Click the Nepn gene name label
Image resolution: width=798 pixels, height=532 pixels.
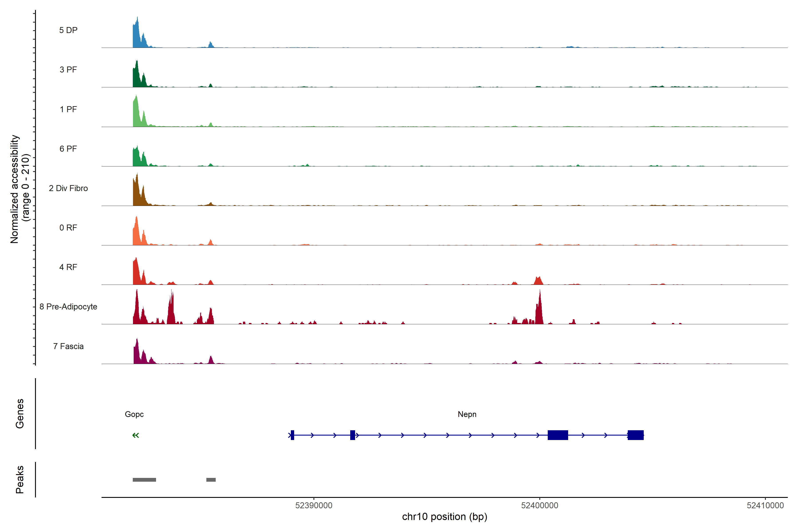tap(467, 414)
